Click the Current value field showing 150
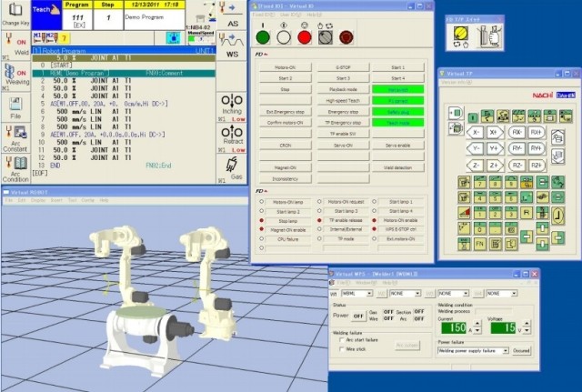 (455, 327)
